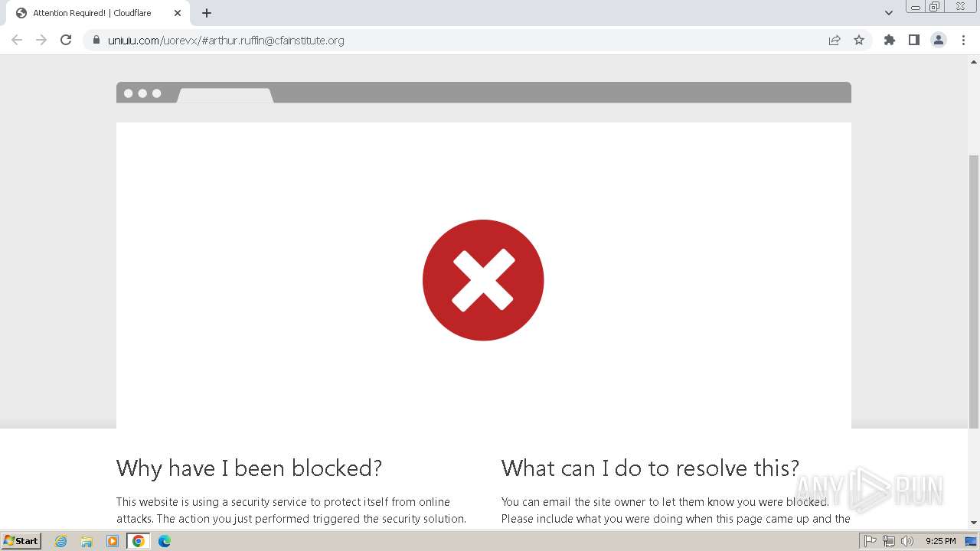Viewport: 980px width, 551px height.
Task: Open the volume speaker tray icon
Action: [x=907, y=541]
